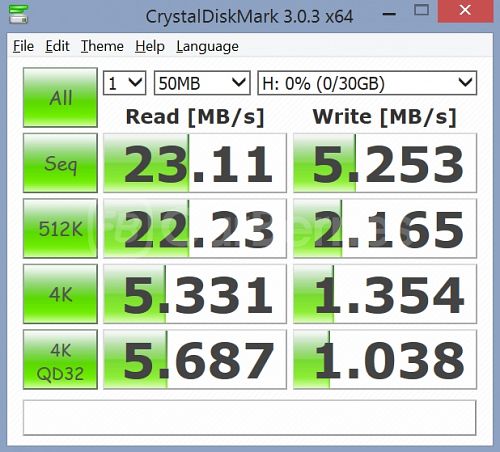The image size is (500, 452).
Task: Click the CrystalDiskMark app icon in title bar
Action: (x=18, y=14)
